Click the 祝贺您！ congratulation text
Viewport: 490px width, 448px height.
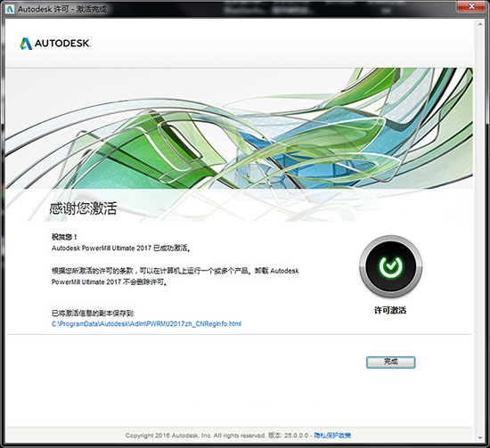pos(64,237)
